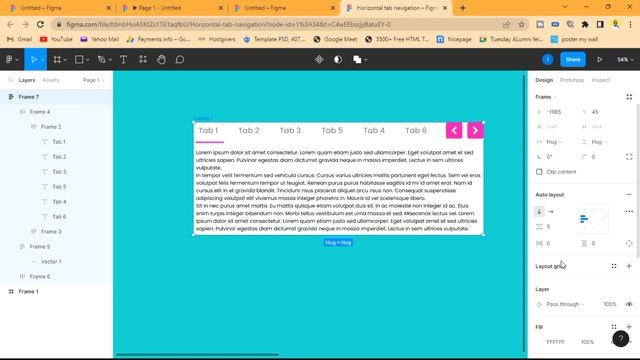
Task: Toggle layer visibility eye icon
Action: pyautogui.click(x=629, y=304)
